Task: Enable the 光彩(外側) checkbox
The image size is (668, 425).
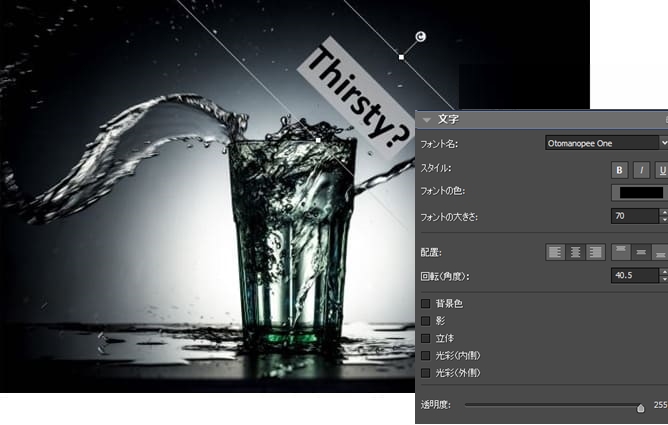Action: pyautogui.click(x=425, y=373)
